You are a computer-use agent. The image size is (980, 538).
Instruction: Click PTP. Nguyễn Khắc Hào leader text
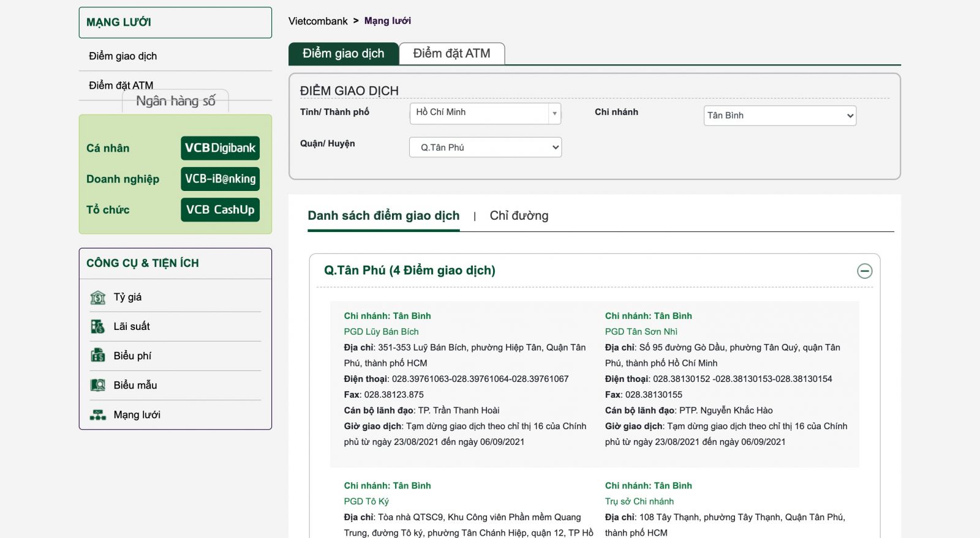pos(726,411)
